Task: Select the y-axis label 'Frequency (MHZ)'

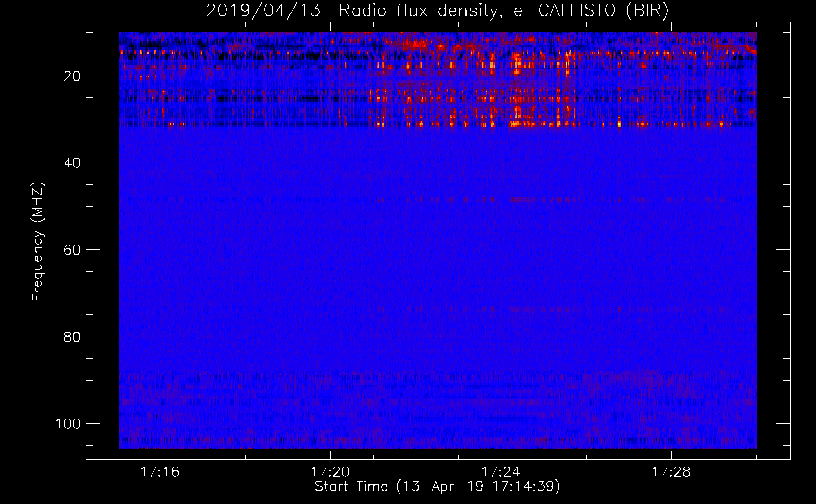Action: 38,241
